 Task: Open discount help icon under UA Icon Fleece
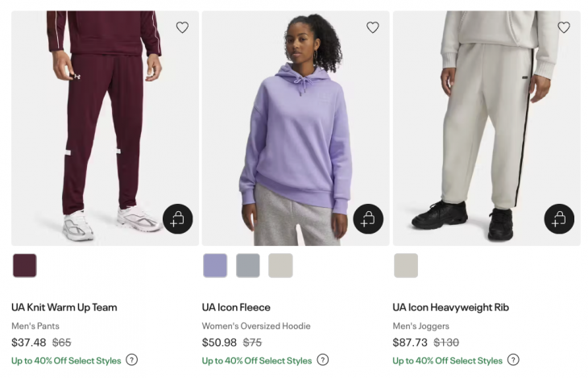coord(323,360)
